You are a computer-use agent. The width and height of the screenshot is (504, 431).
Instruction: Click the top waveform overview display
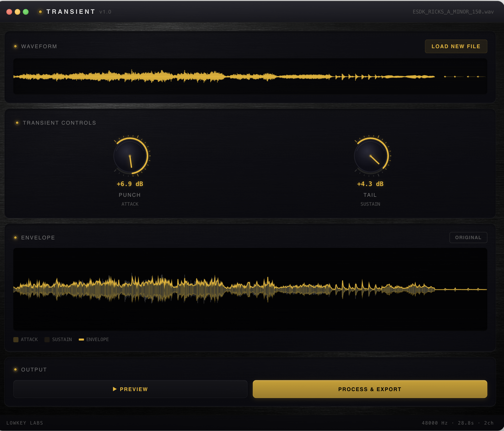pos(250,76)
